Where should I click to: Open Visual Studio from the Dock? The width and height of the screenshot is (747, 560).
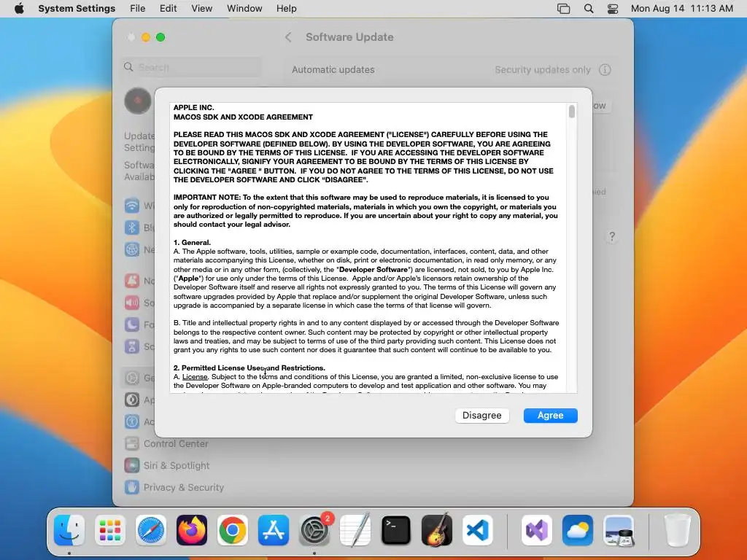(537, 530)
